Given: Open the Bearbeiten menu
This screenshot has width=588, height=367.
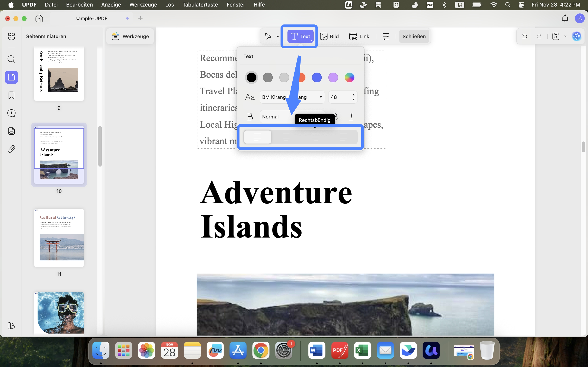Looking at the screenshot, I should pyautogui.click(x=79, y=5).
